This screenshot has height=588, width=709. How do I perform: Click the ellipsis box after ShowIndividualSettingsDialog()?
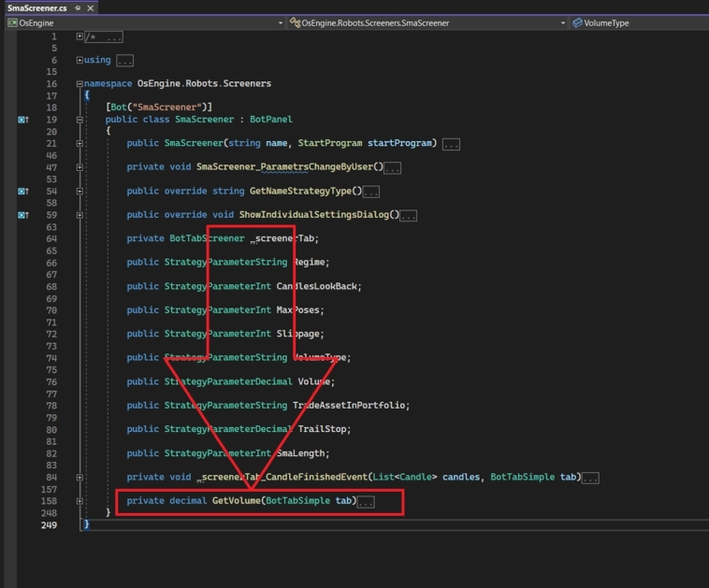coord(408,215)
